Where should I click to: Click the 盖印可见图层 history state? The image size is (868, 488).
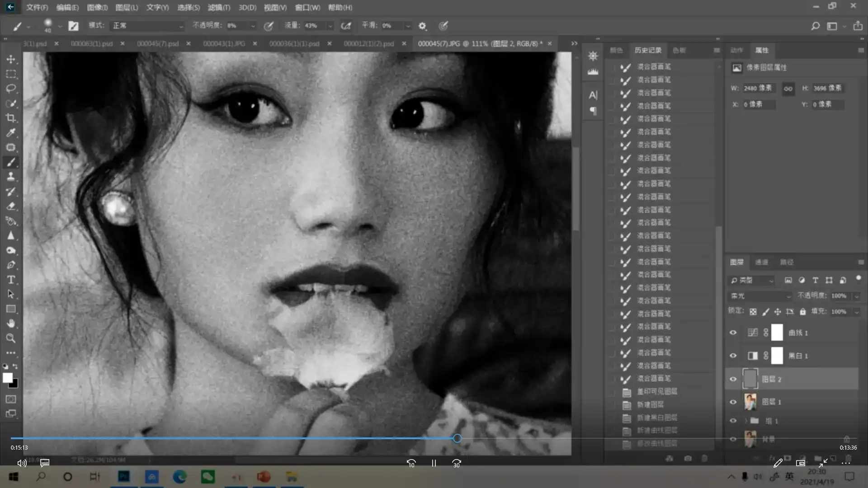pyautogui.click(x=656, y=391)
